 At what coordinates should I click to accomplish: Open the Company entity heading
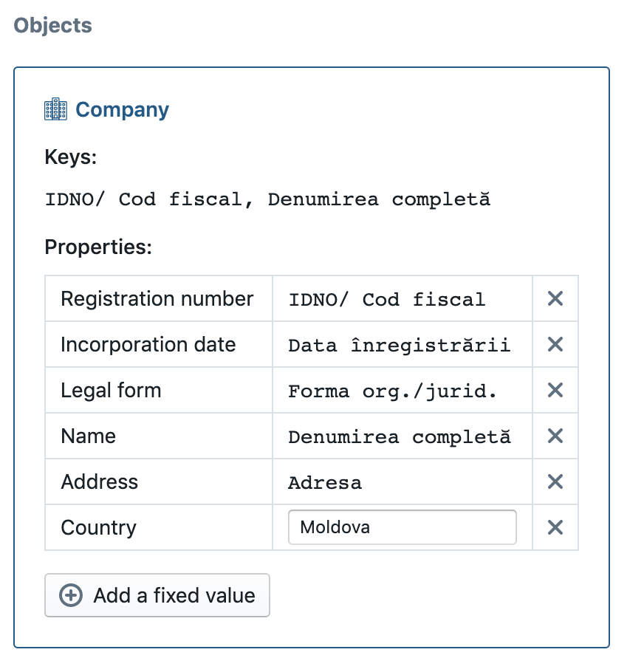tap(122, 110)
